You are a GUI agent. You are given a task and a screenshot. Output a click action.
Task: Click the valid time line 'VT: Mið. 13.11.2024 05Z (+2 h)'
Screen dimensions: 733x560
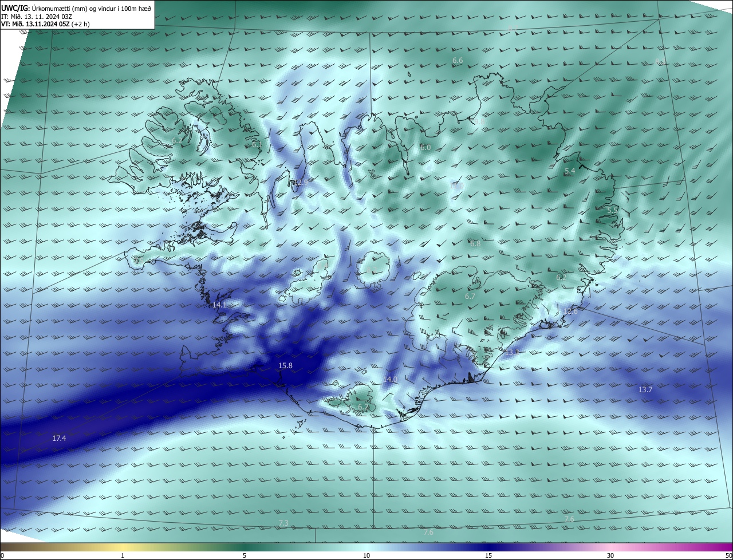(46, 24)
